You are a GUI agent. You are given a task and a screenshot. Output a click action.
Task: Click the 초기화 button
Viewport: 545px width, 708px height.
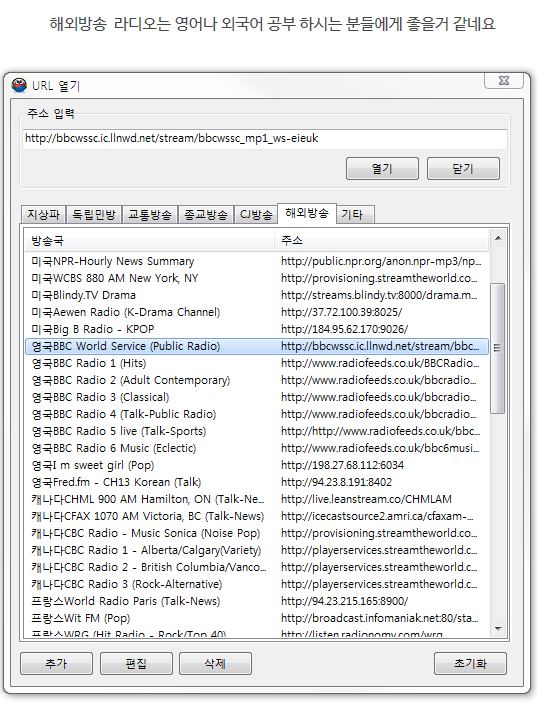tap(470, 663)
